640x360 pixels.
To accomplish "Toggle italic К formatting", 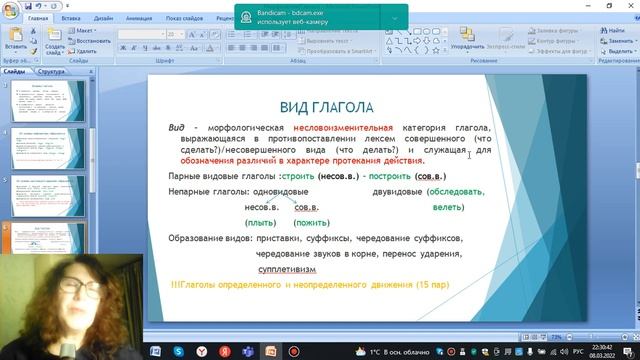I will click(134, 48).
